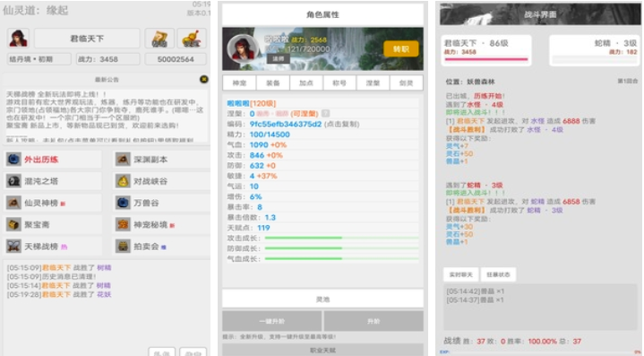Open the question-mark scroll help icon

click(159, 39)
